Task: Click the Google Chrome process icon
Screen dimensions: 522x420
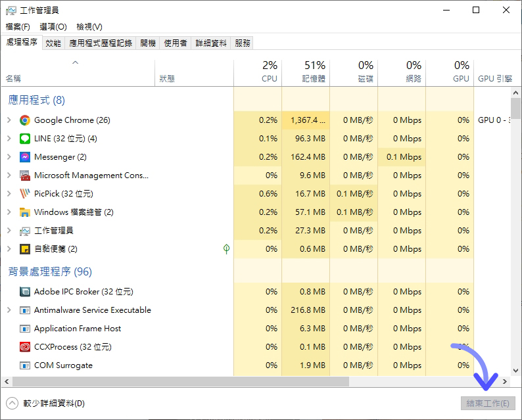Action: 24,120
